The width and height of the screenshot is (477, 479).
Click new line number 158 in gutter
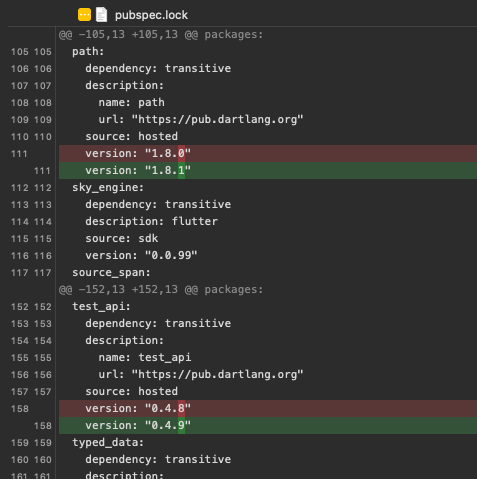click(43, 426)
